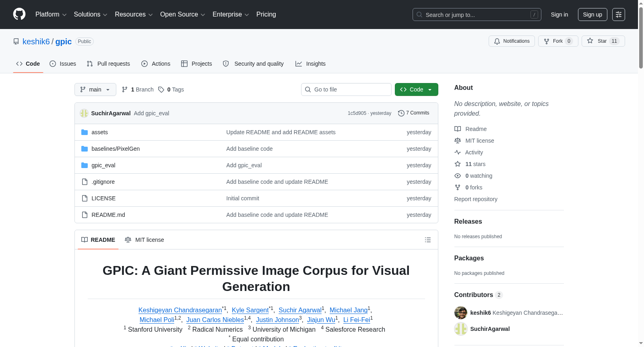Click the branch icon beside 1 Branch
Viewport: 644px width, 347px height.
125,89
